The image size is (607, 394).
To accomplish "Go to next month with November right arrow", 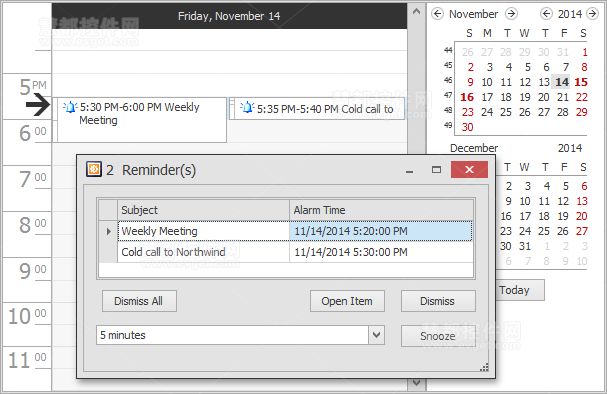I will coord(511,14).
